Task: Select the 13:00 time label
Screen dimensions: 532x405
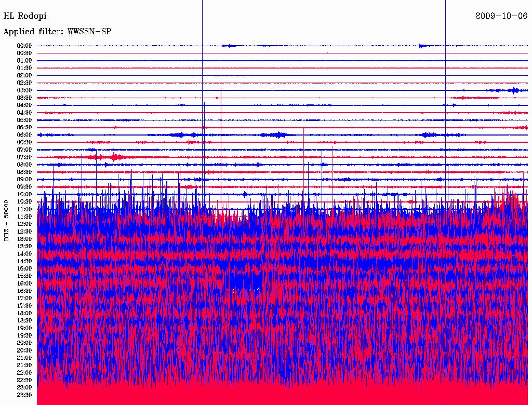Action: 24,239
